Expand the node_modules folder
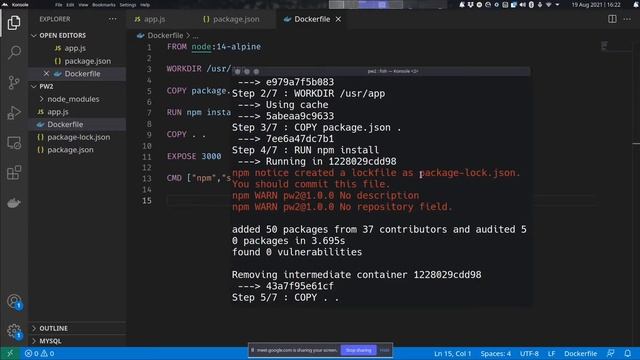 pos(73,99)
